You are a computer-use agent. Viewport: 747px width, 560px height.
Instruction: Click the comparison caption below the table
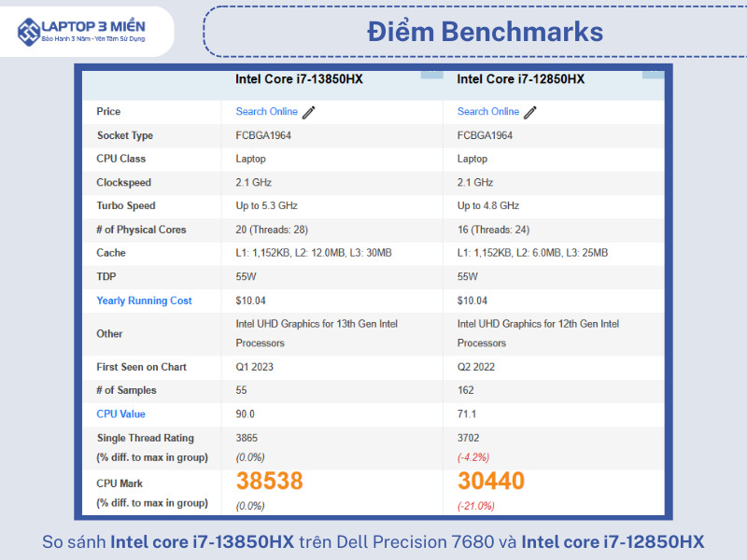click(x=373, y=541)
